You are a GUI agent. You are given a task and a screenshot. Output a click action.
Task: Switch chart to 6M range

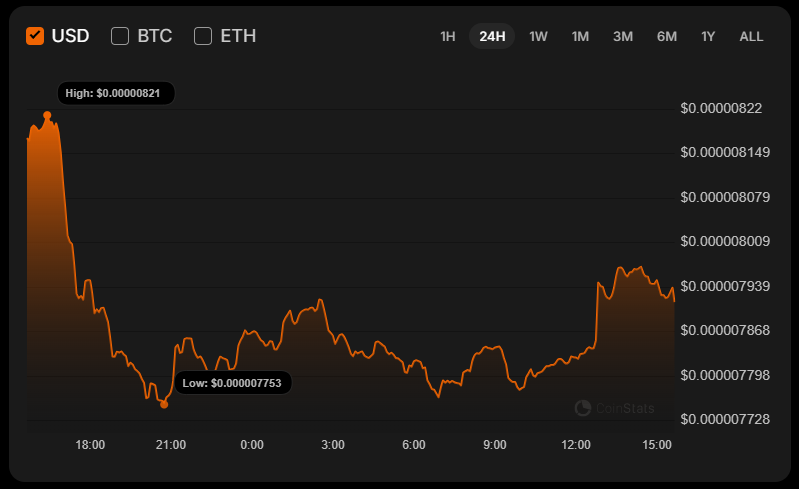667,37
